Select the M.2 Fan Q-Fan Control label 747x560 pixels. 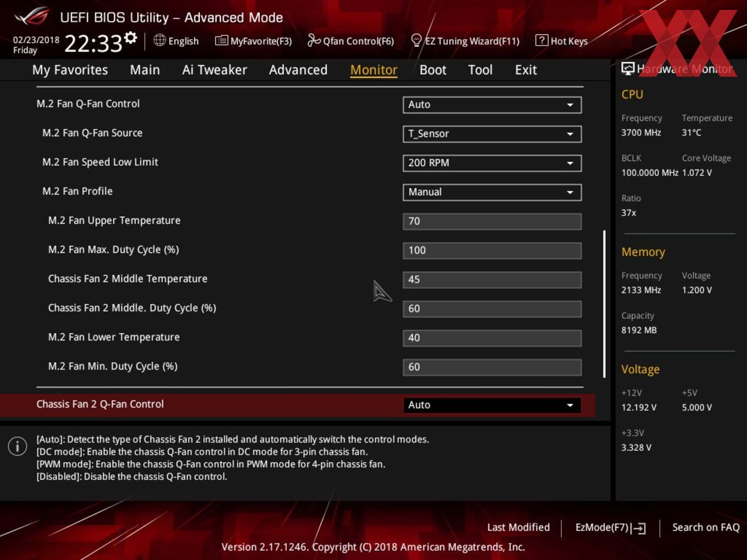[88, 104]
